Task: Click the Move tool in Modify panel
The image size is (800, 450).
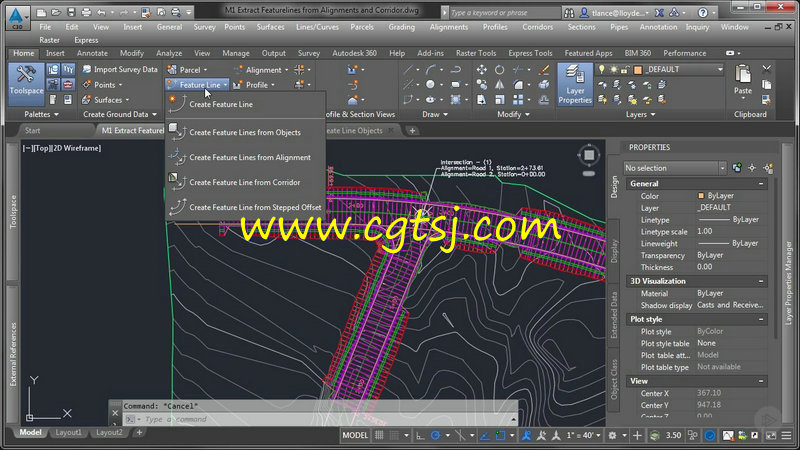Action: click(482, 69)
